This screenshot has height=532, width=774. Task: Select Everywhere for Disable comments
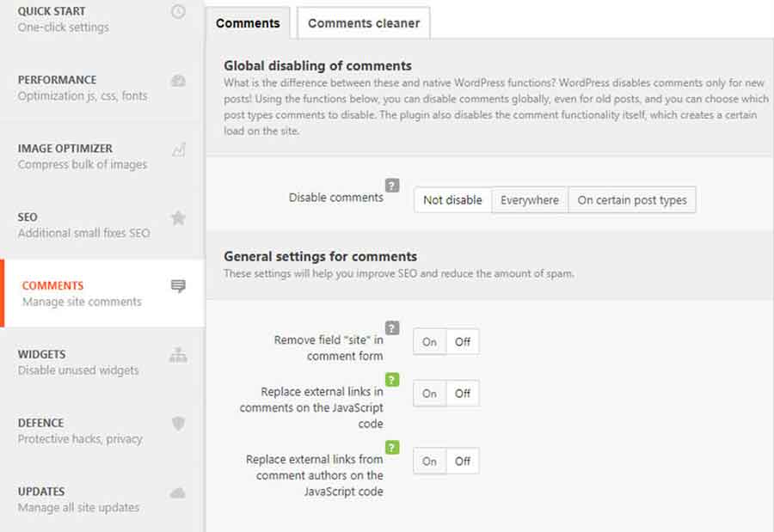[530, 200]
